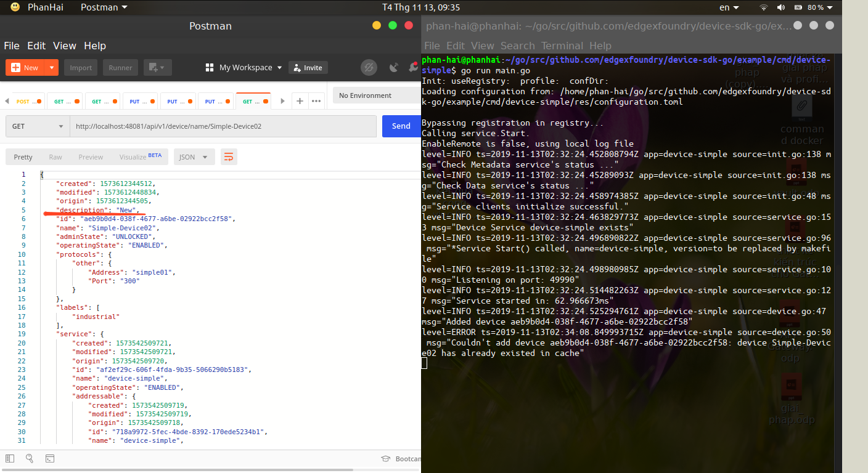Click the "industrial" label value
The height and width of the screenshot is (473, 868).
pyautogui.click(x=97, y=317)
